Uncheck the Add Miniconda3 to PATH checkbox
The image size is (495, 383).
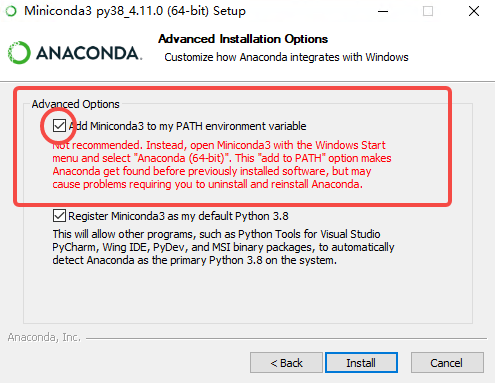(x=59, y=126)
